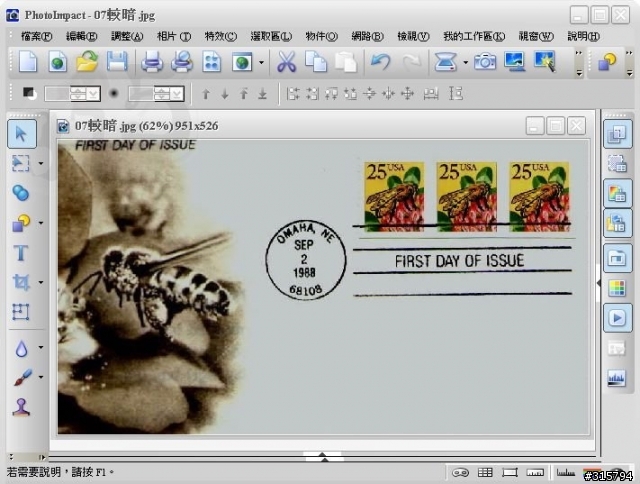Viewport: 640px width, 484px height.
Task: Expand the retouch tool flyout arrow
Action: pos(41,347)
